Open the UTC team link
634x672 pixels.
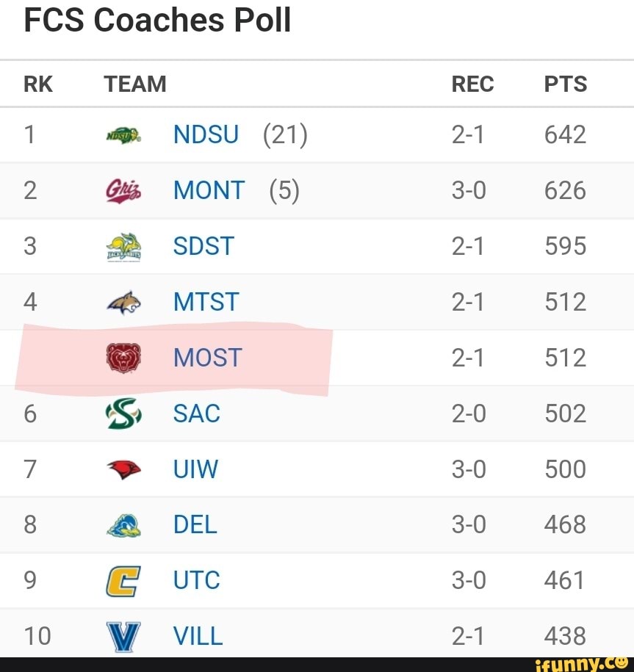coord(196,580)
